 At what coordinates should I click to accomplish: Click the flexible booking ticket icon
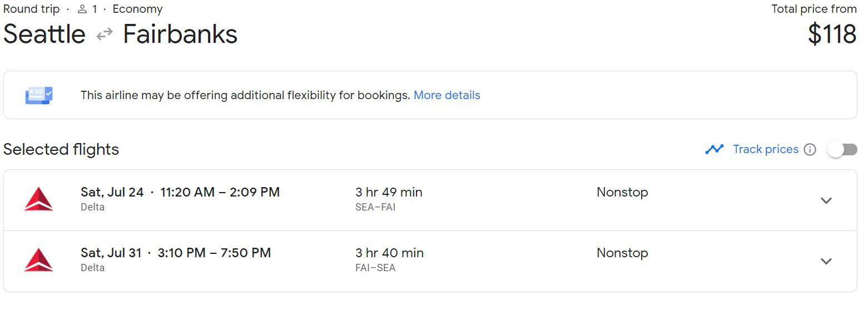[39, 95]
